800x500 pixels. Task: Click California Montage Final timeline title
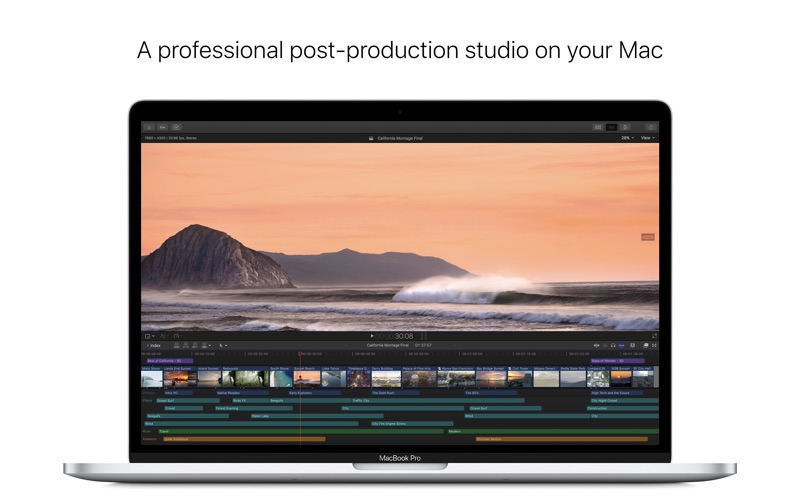point(387,345)
